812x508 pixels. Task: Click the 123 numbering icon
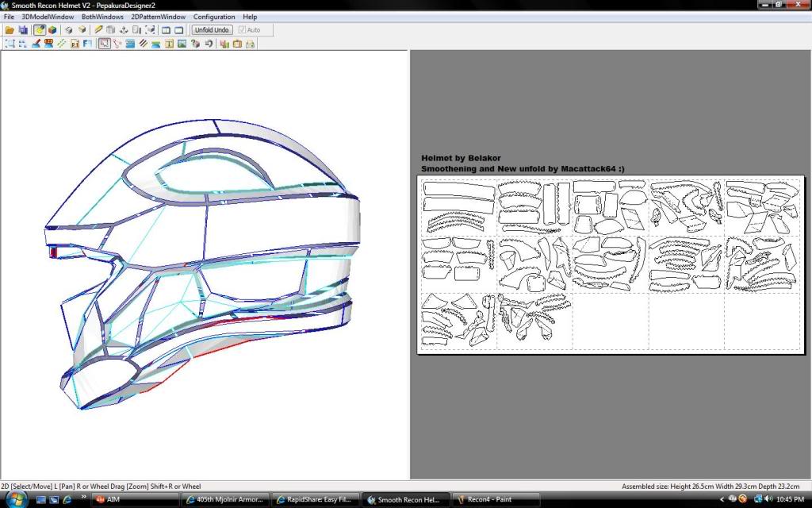click(x=48, y=44)
